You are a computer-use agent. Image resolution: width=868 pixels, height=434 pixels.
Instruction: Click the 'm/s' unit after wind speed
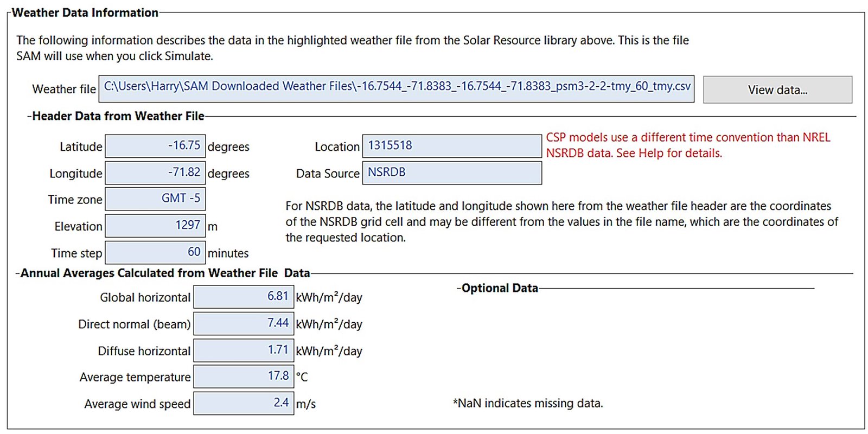[306, 404]
